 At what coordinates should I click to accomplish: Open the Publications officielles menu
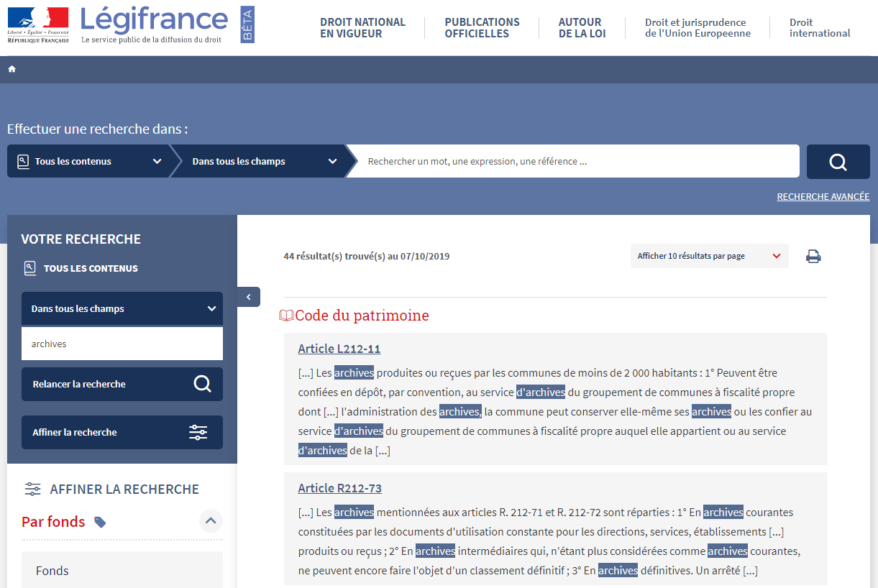[x=482, y=28]
